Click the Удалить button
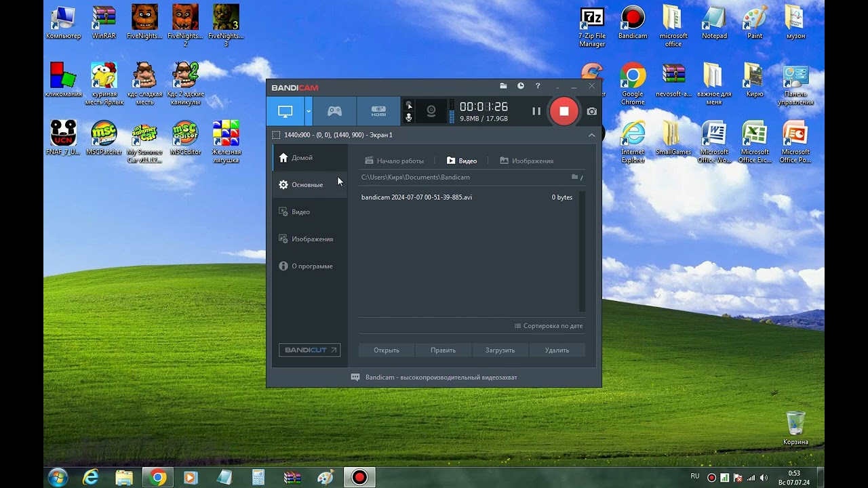The image size is (868, 488). (x=557, y=350)
